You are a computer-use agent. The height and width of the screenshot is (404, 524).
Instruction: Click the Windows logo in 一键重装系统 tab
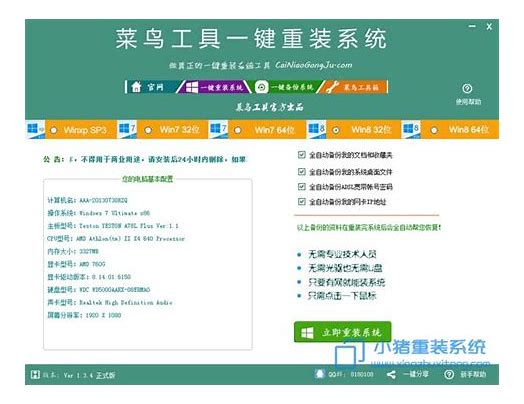(192, 88)
